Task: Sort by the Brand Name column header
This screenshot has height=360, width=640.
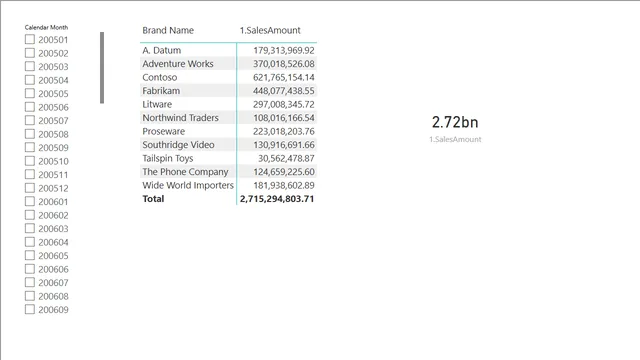Action: pos(168,30)
